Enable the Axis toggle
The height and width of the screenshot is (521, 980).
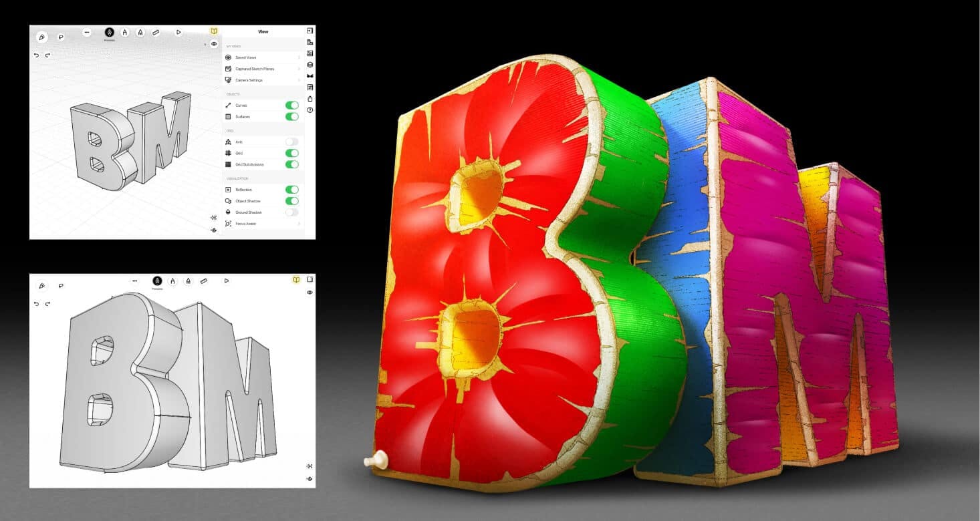click(x=292, y=142)
